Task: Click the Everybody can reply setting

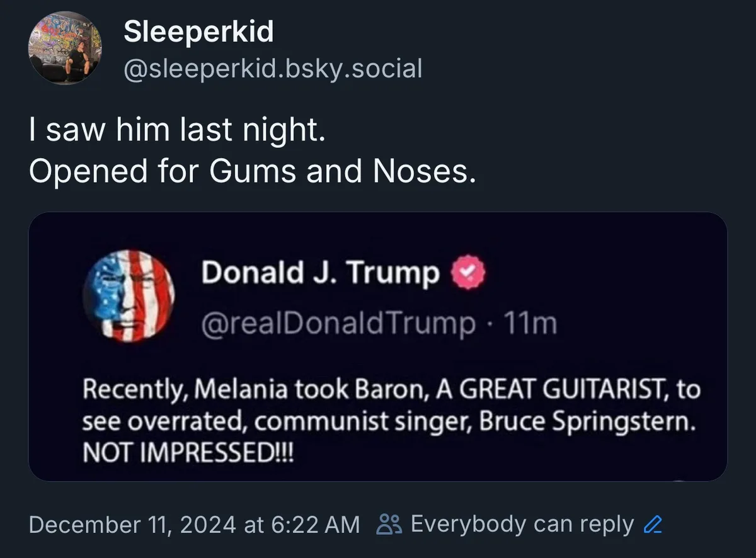Action: 522,525
